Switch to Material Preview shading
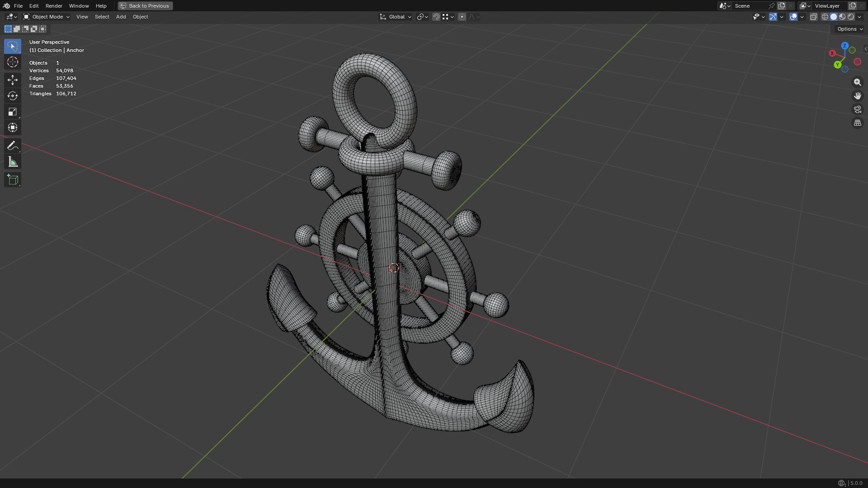The height and width of the screenshot is (488, 868). (x=842, y=17)
